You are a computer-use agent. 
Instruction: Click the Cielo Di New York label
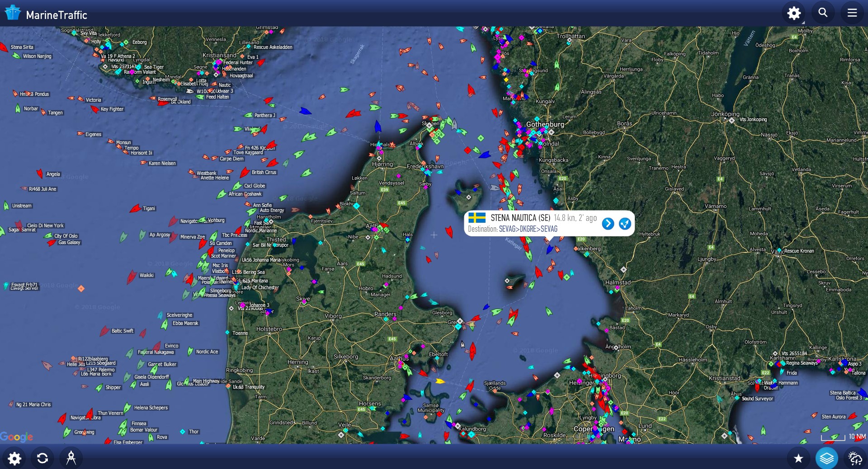point(45,226)
